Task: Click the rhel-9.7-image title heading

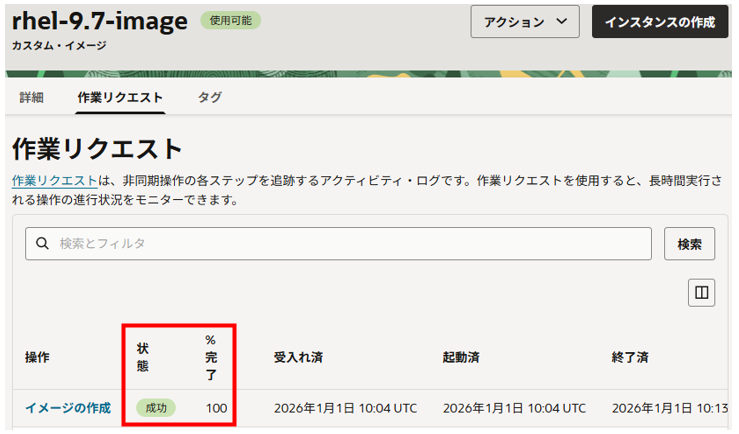Action: click(x=100, y=20)
